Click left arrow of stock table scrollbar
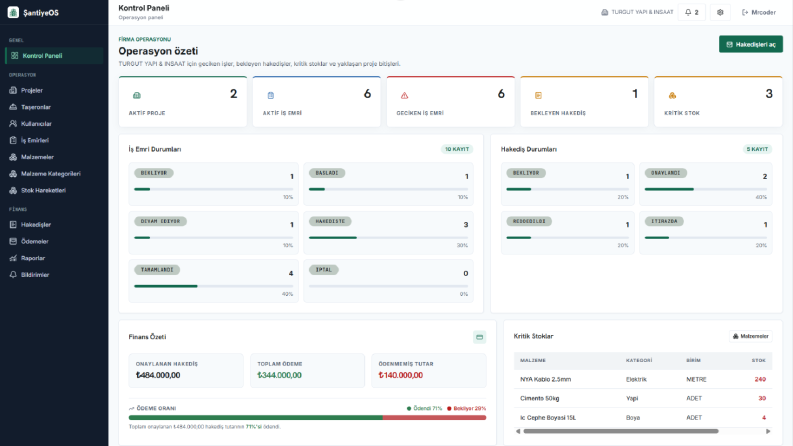Screen dimensions: 793x446 point(518,431)
